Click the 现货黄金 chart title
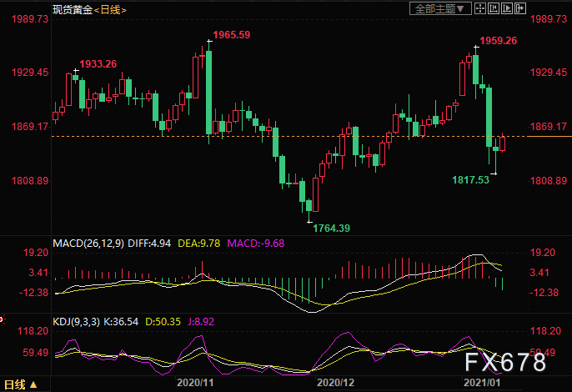 tap(69, 9)
